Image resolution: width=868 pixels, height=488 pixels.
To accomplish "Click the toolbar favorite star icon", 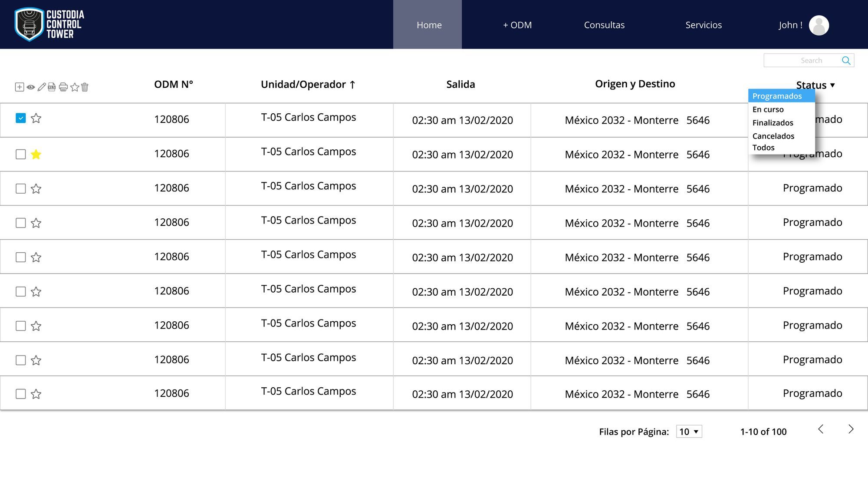I will tap(75, 87).
